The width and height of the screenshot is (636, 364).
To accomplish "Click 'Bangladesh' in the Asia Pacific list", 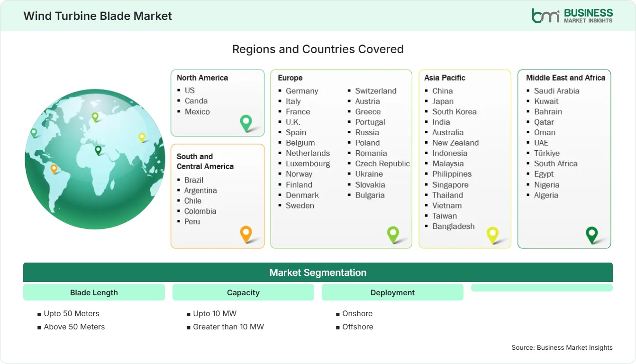I will tap(454, 227).
